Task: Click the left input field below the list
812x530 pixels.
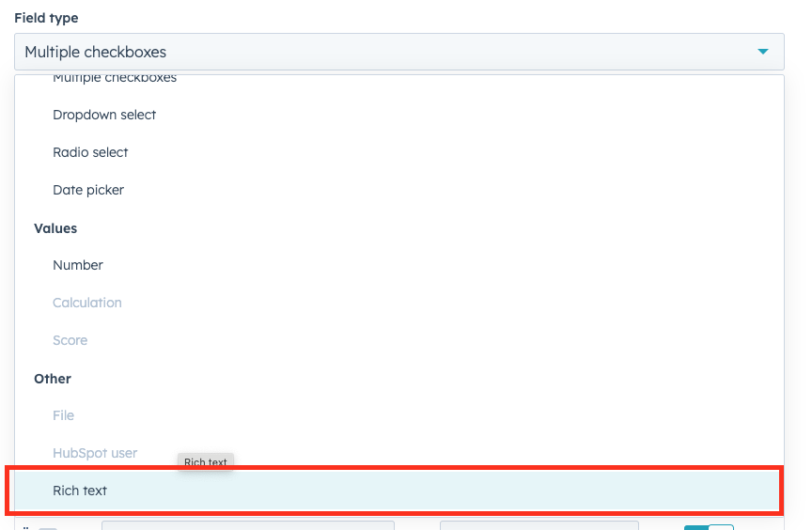Action: (x=247, y=524)
